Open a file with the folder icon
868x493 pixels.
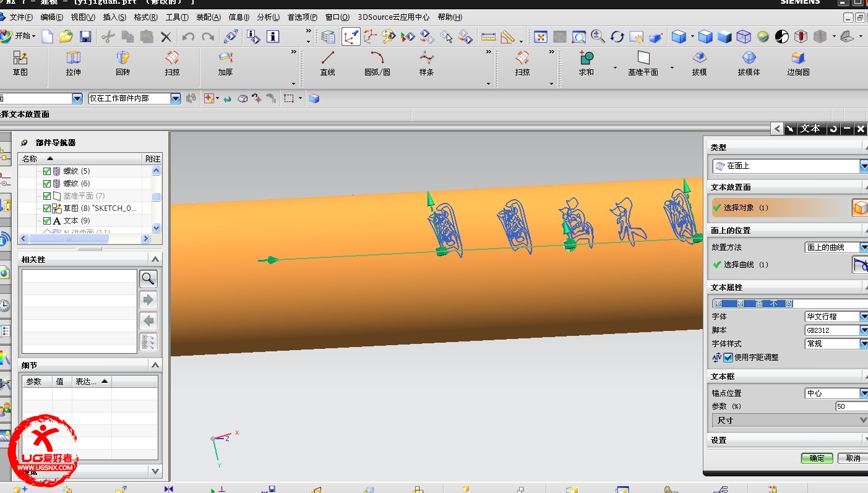[x=66, y=36]
